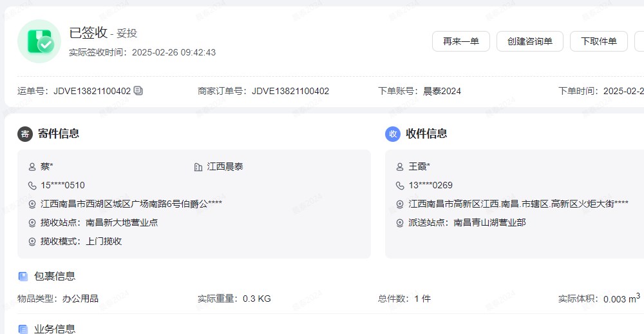Select the 妥投 delivery status text
The width and height of the screenshot is (644, 334).
[x=127, y=34]
